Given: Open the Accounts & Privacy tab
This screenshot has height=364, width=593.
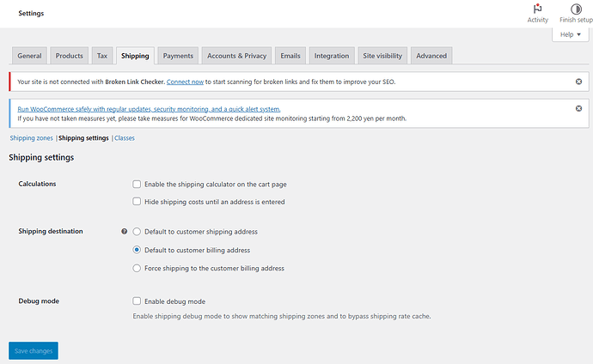Looking at the screenshot, I should tap(236, 56).
